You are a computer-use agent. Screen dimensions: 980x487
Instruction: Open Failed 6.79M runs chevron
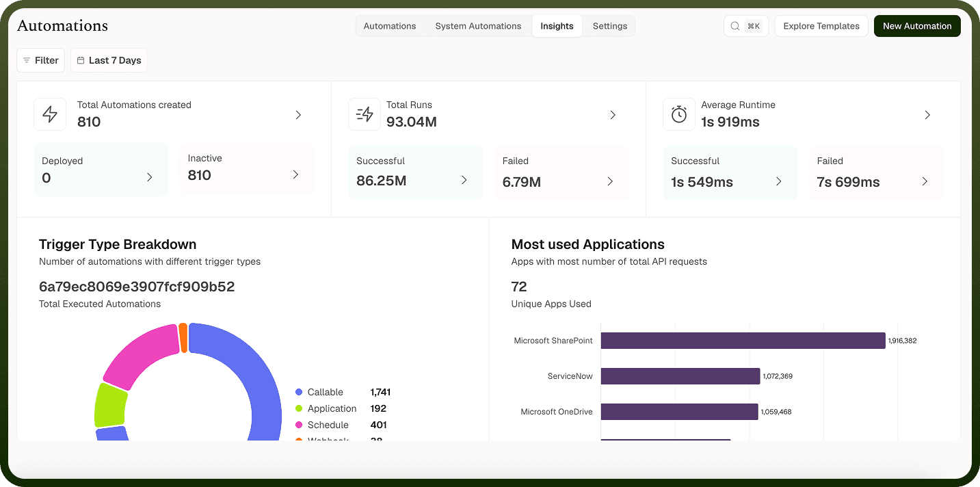[610, 181]
